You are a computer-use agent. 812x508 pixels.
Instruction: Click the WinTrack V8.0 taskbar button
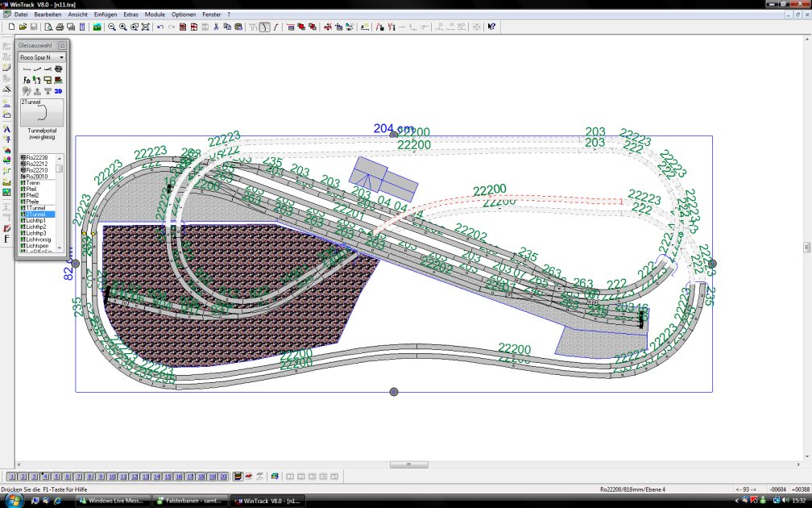point(267,501)
